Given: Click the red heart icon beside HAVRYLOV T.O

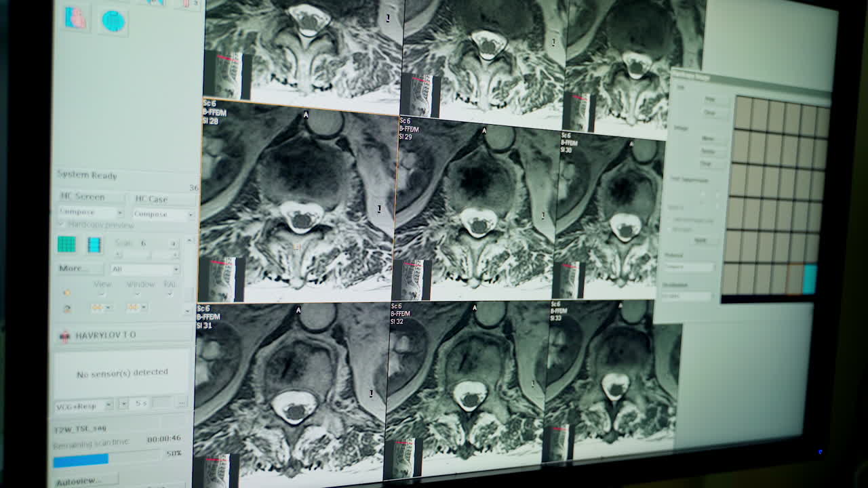Looking at the screenshot, I should [65, 336].
